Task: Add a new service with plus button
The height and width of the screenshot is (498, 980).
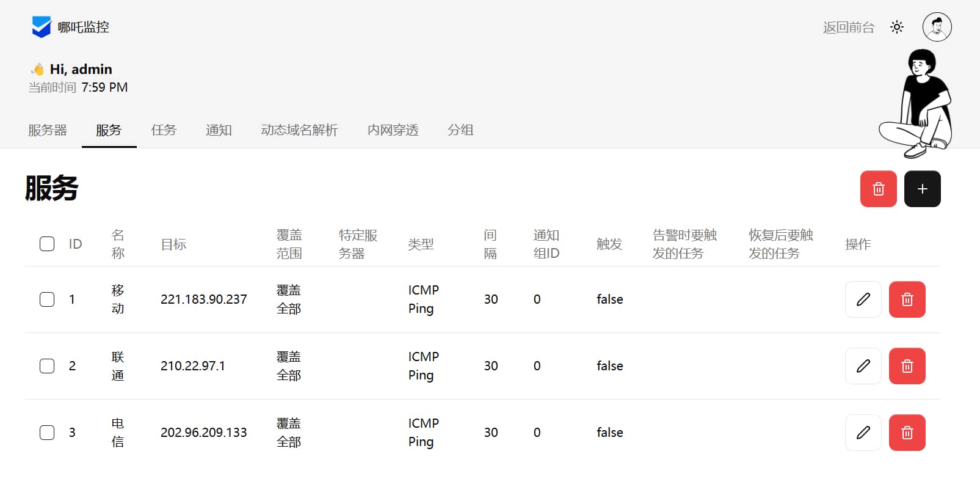Action: tap(922, 189)
